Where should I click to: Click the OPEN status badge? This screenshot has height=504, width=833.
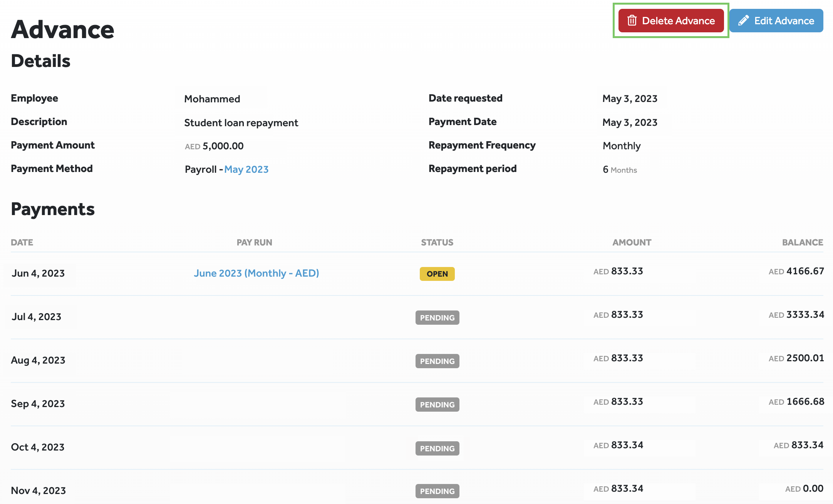click(437, 274)
